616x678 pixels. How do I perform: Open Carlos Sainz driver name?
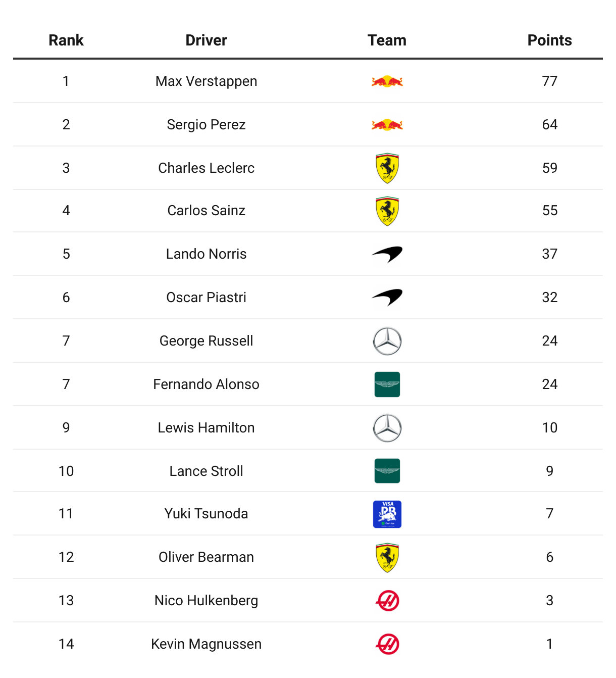click(x=206, y=211)
